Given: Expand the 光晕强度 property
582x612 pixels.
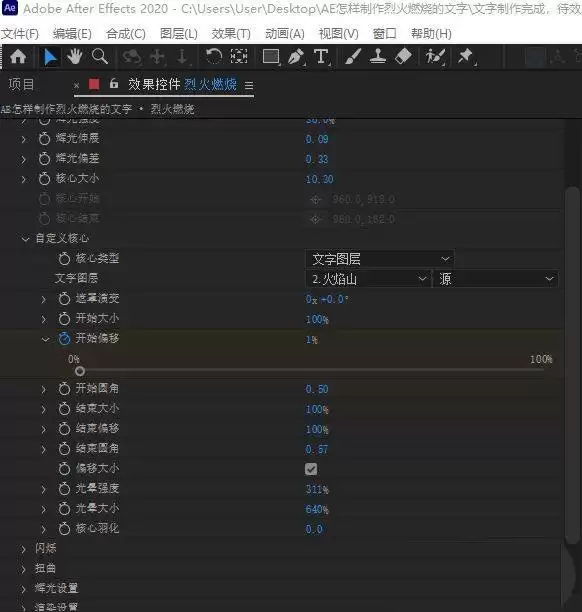Looking at the screenshot, I should [x=44, y=489].
